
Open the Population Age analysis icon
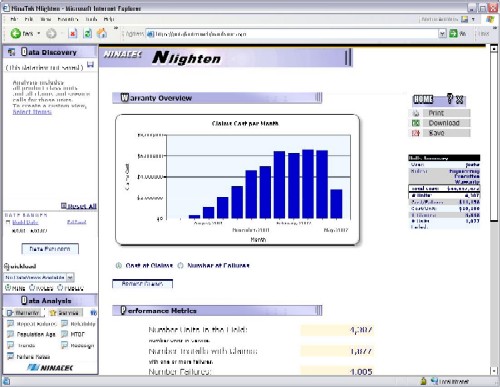coord(11,334)
